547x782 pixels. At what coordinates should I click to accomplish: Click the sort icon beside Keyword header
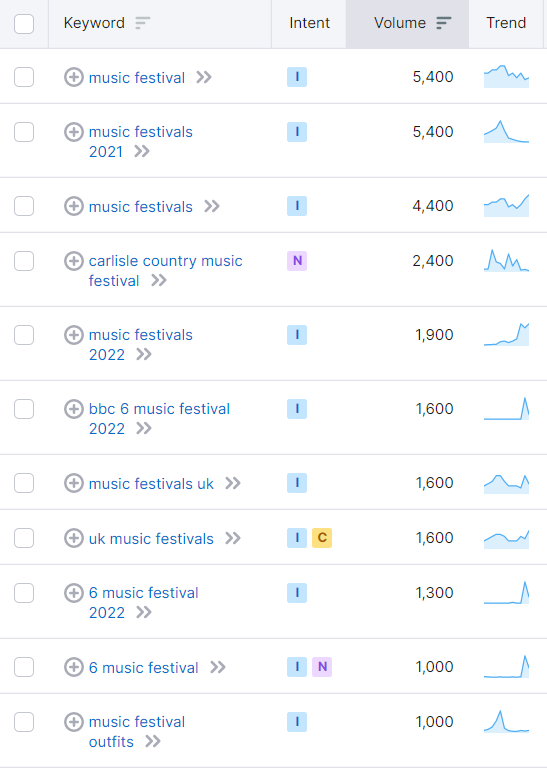click(x=143, y=23)
